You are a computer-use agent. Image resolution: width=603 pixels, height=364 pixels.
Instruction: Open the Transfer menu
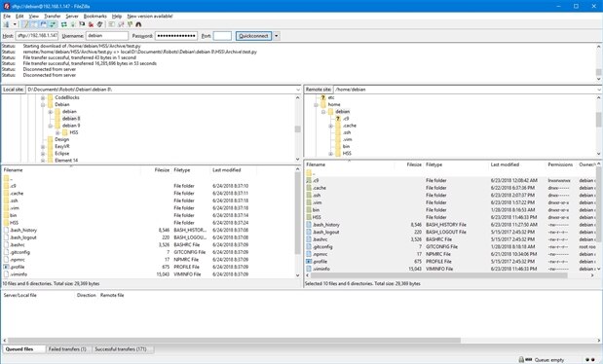point(53,17)
